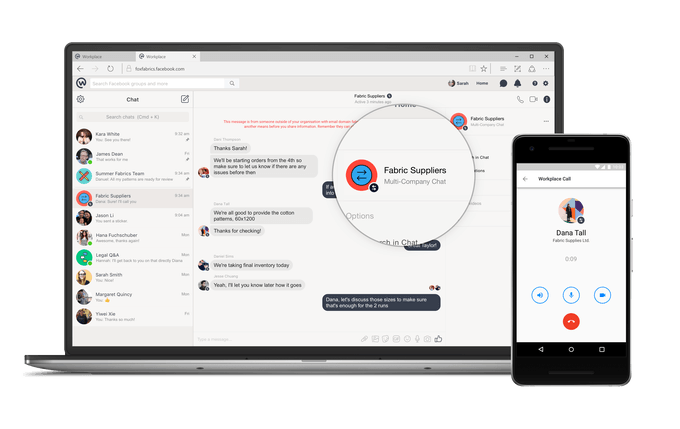Open settings gear in Workplace top bar
The width and height of the screenshot is (680, 429).
tap(546, 83)
